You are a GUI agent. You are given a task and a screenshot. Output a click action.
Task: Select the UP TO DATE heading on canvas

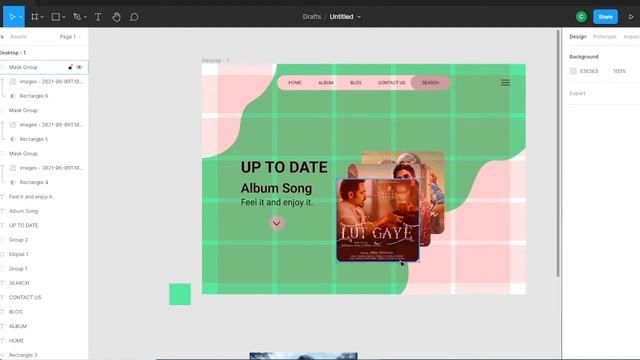[284, 167]
